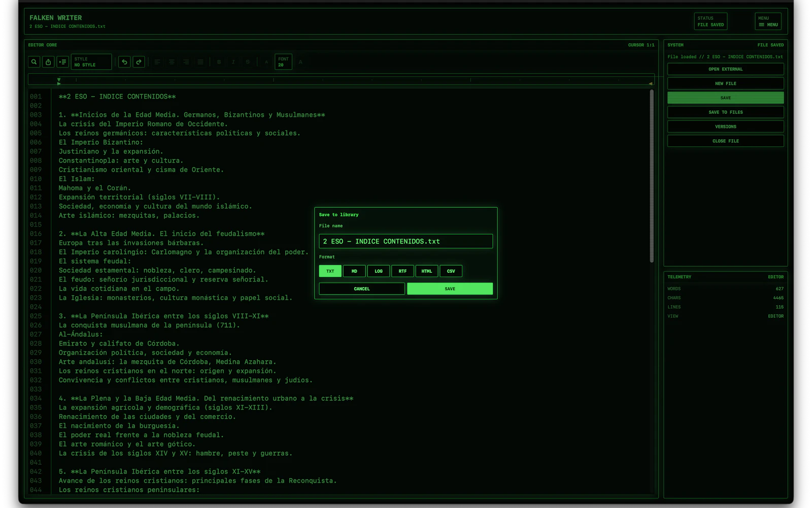812x508 pixels.
Task: Select TXT format
Action: tap(330, 271)
